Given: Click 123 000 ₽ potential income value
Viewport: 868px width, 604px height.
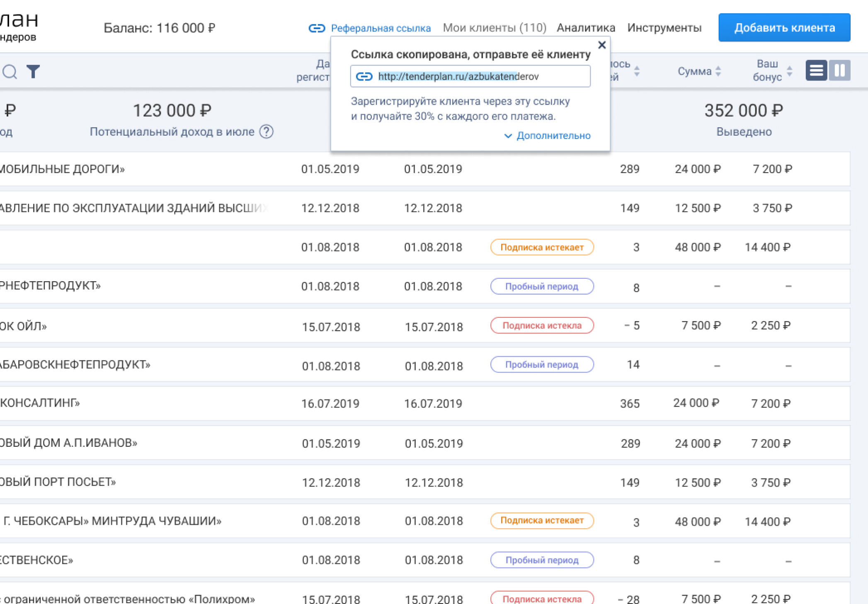Looking at the screenshot, I should tap(172, 111).
